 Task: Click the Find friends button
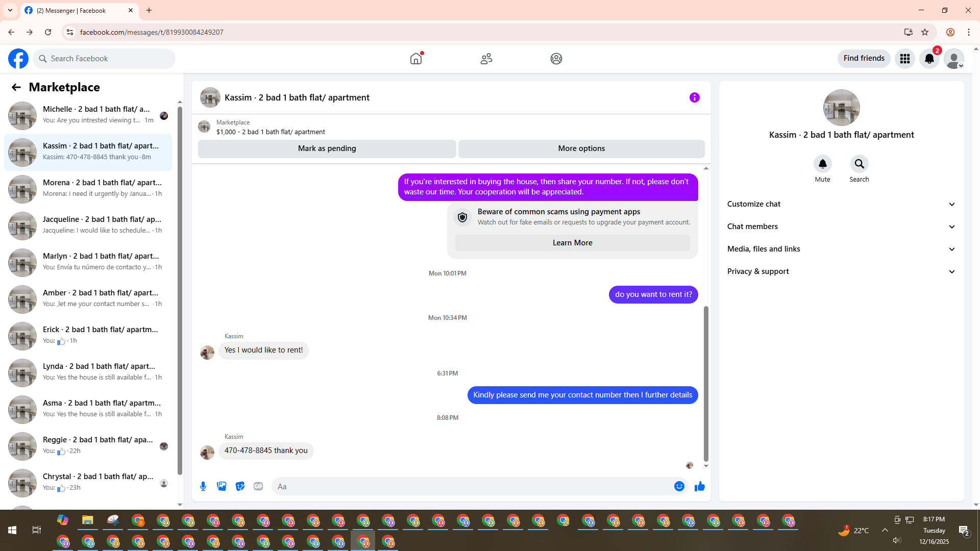click(x=864, y=58)
